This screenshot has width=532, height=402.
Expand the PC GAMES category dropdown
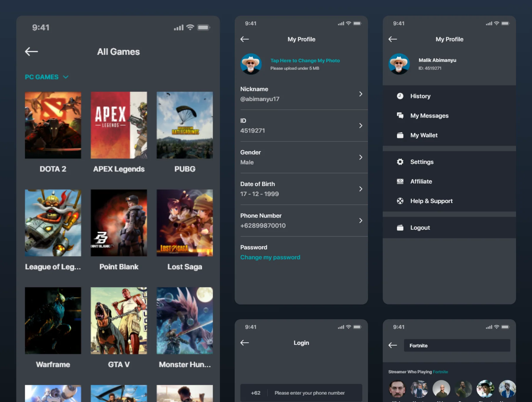(x=47, y=77)
